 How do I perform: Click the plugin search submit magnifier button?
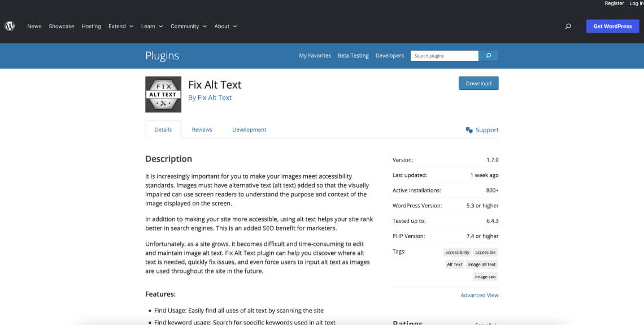pos(488,56)
